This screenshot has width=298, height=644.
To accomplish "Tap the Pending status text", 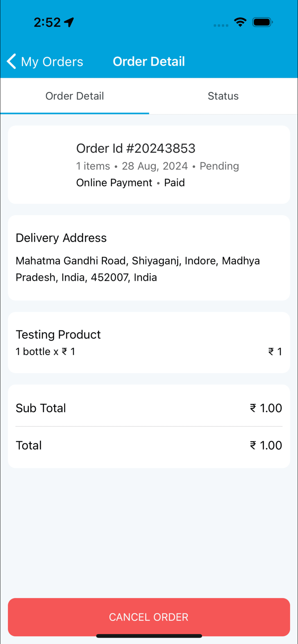I will pos(219,166).
